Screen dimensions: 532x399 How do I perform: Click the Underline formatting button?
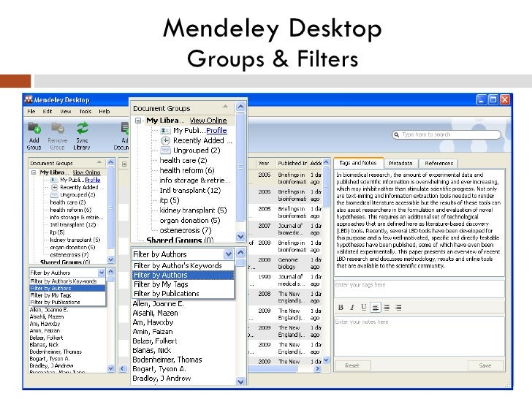click(363, 308)
